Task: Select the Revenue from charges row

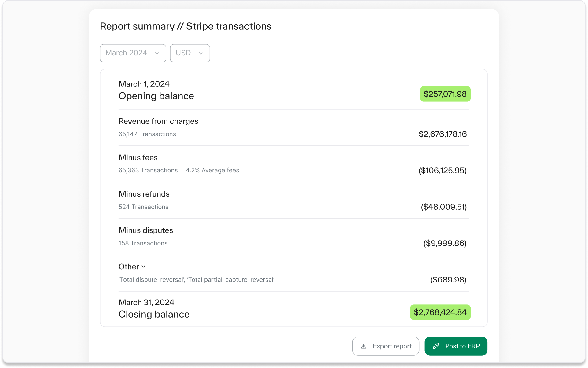Action: [x=158, y=121]
